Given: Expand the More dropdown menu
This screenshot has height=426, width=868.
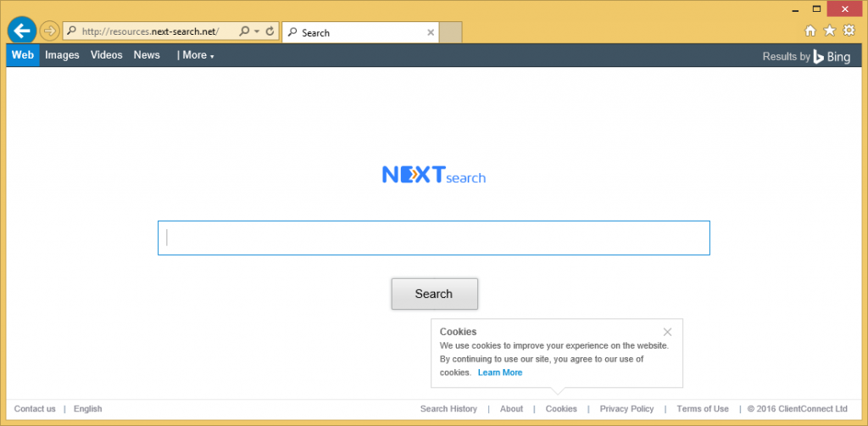Looking at the screenshot, I should [x=196, y=55].
